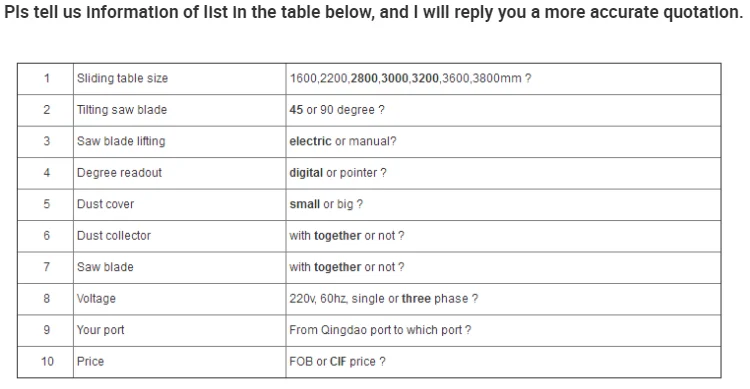Click the 'Degree readout' label
Image resolution: width=750 pixels, height=389 pixels.
point(120,173)
